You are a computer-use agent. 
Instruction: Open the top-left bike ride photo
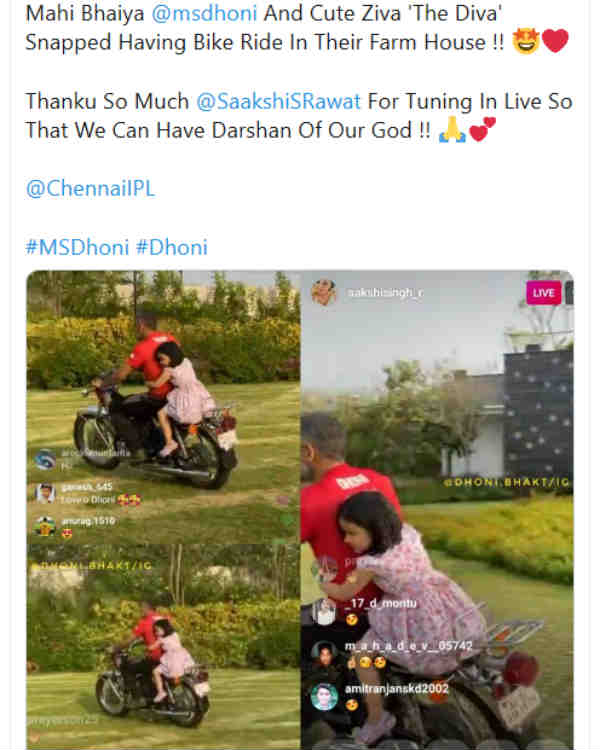pos(163,407)
